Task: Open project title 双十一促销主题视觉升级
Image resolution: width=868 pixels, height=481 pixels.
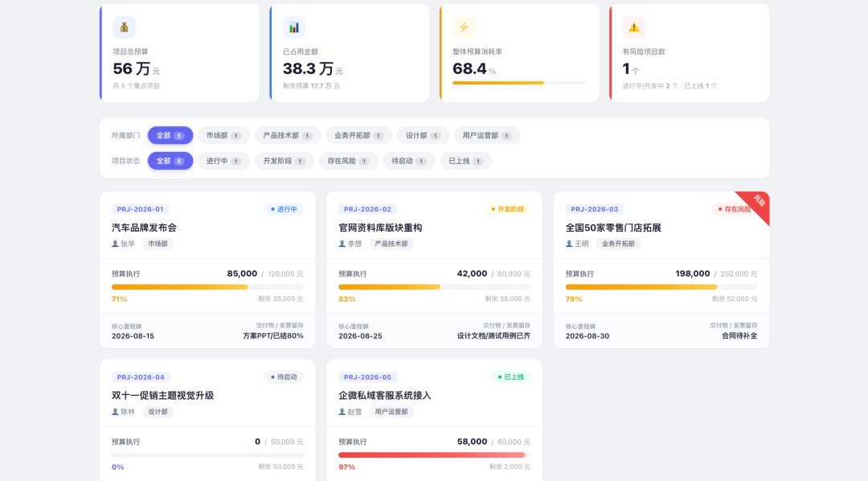Action: [162, 396]
